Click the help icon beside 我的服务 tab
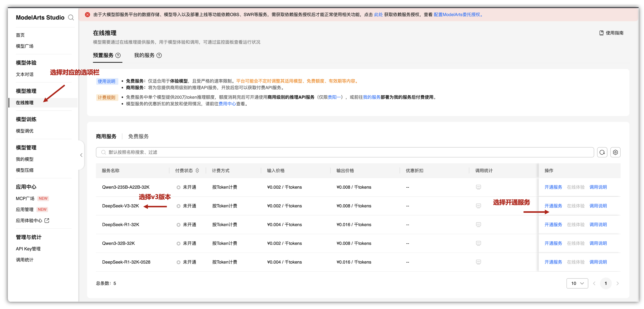The height and width of the screenshot is (309, 644). (x=159, y=55)
